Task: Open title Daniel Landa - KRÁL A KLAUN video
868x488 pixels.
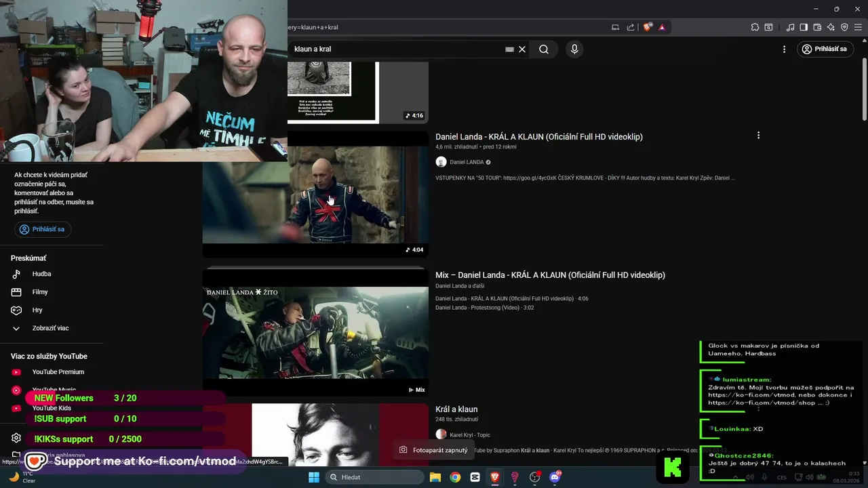Action: pos(538,137)
